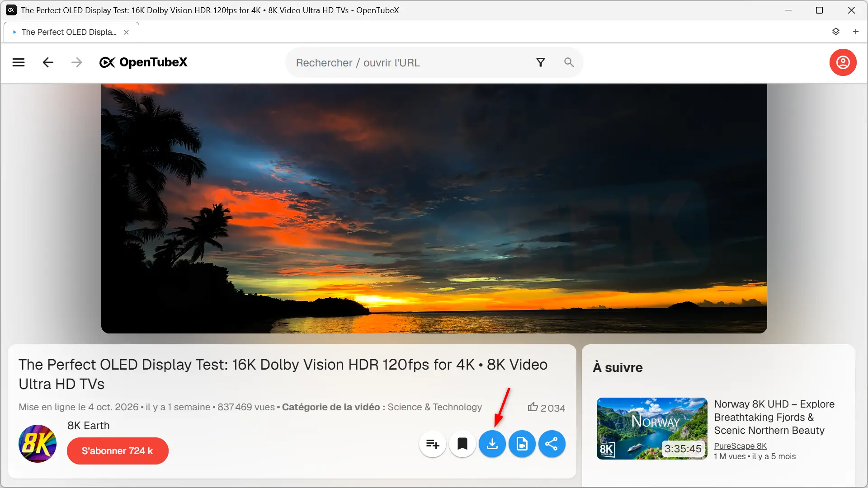Click the magnifier search icon
This screenshot has width=868, height=488.
pos(569,62)
